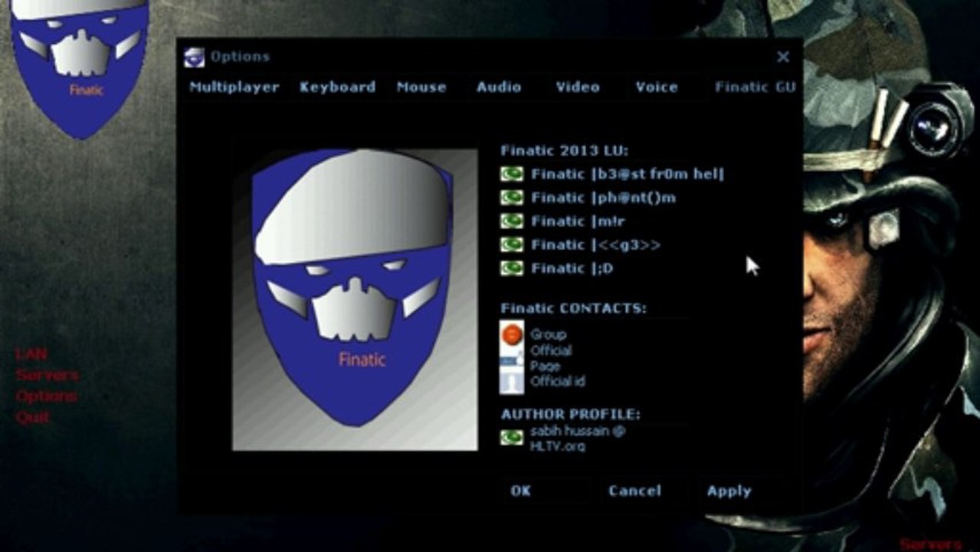Click the Finatic CONTACTS heading
980x552 pixels.
click(x=573, y=308)
